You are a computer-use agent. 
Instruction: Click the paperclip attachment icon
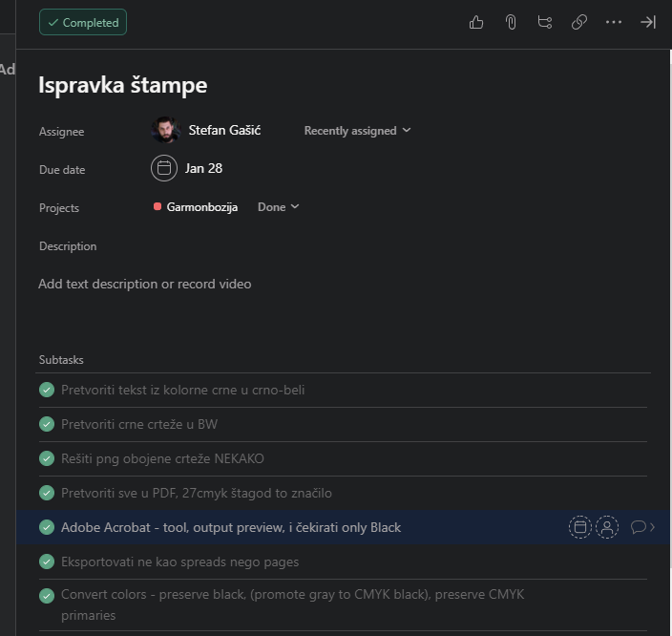pyautogui.click(x=511, y=22)
